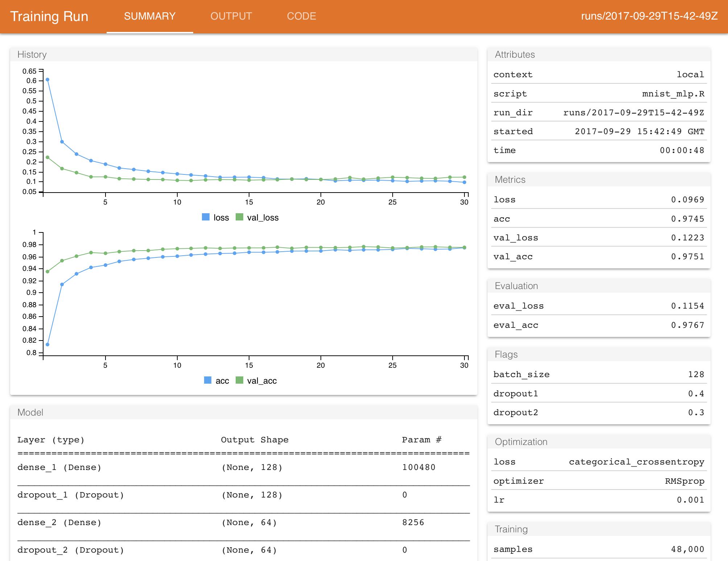Select the script value mnist_mlp.R
Screen dimensions: 728x561
[673, 94]
